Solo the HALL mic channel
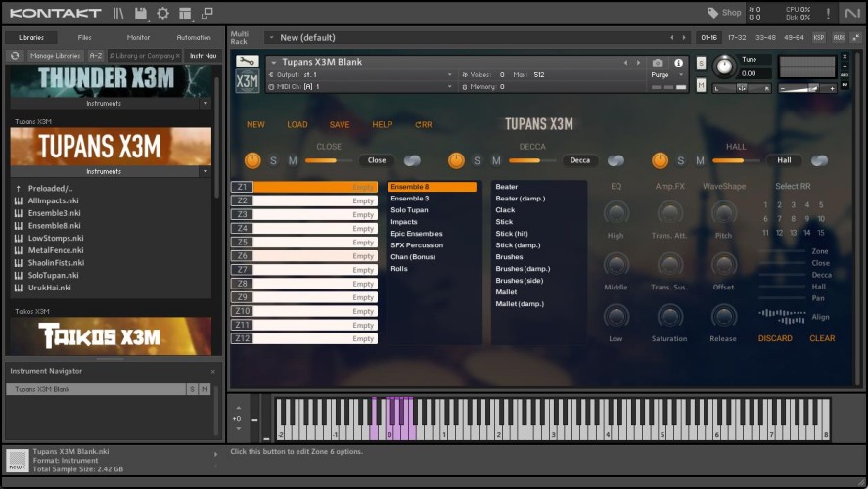The width and height of the screenshot is (868, 489). tap(681, 160)
